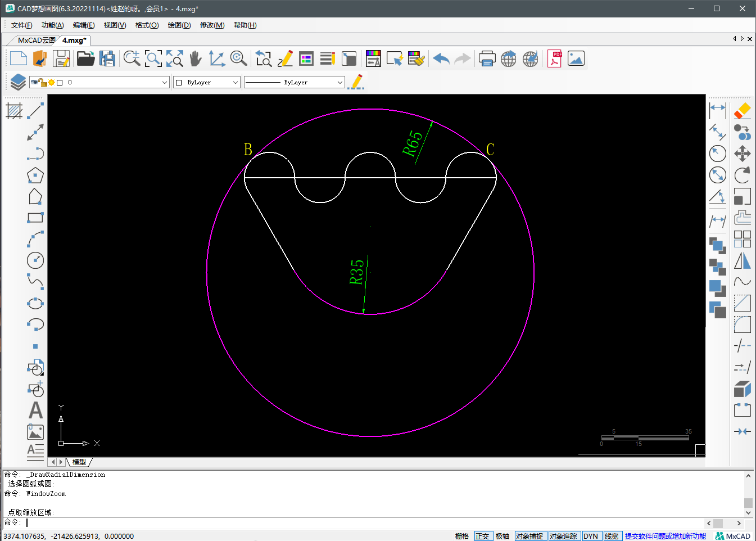Viewport: 756px width, 541px height.
Task: Toggle 栅格 grid in status bar
Action: (462, 536)
